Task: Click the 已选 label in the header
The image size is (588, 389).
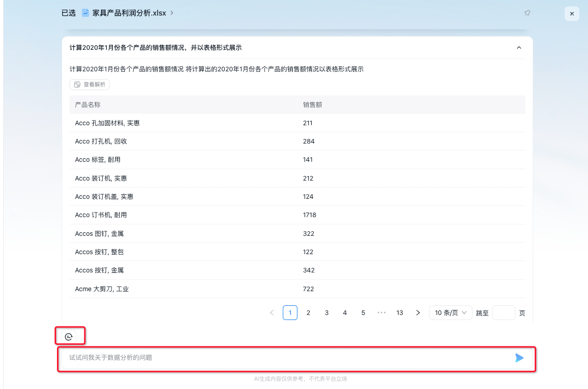Action: 69,13
